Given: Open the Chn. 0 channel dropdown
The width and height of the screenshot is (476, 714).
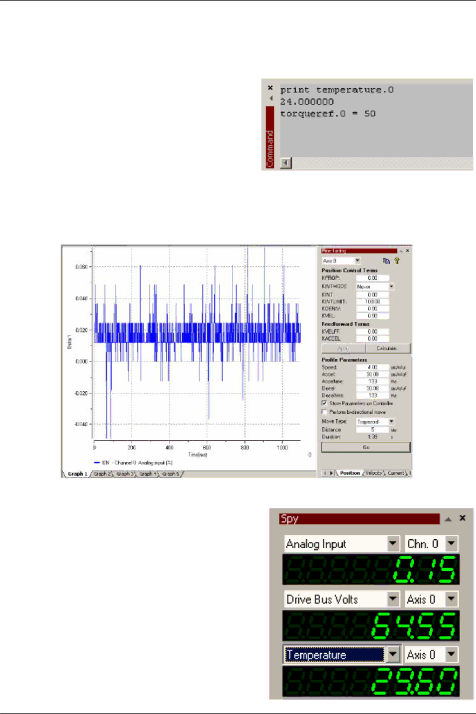Looking at the screenshot, I should 451,543.
